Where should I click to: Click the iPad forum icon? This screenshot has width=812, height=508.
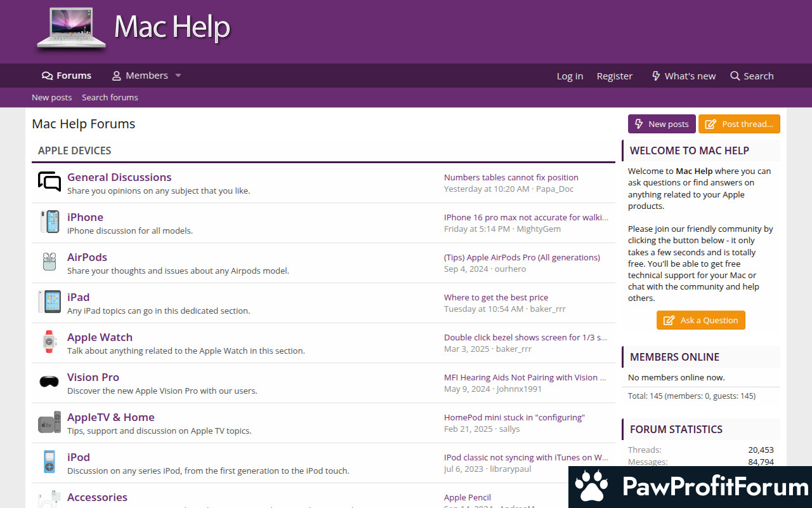(x=49, y=302)
